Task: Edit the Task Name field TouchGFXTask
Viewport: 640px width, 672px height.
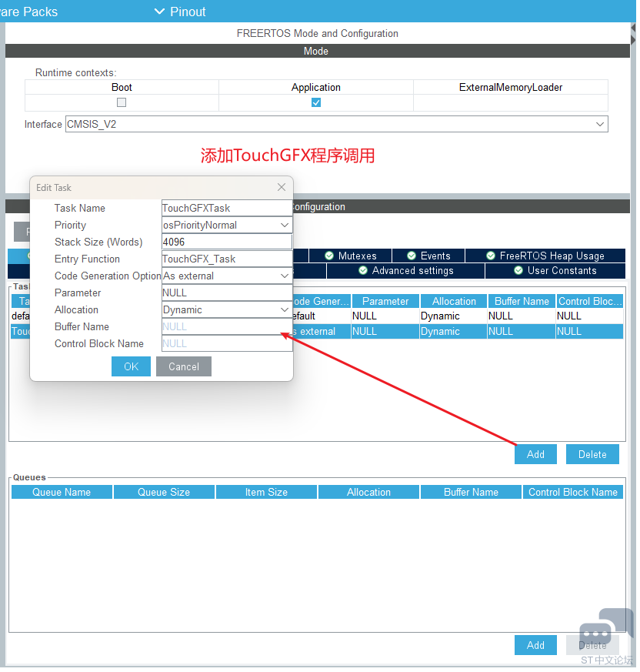Action: (x=228, y=209)
